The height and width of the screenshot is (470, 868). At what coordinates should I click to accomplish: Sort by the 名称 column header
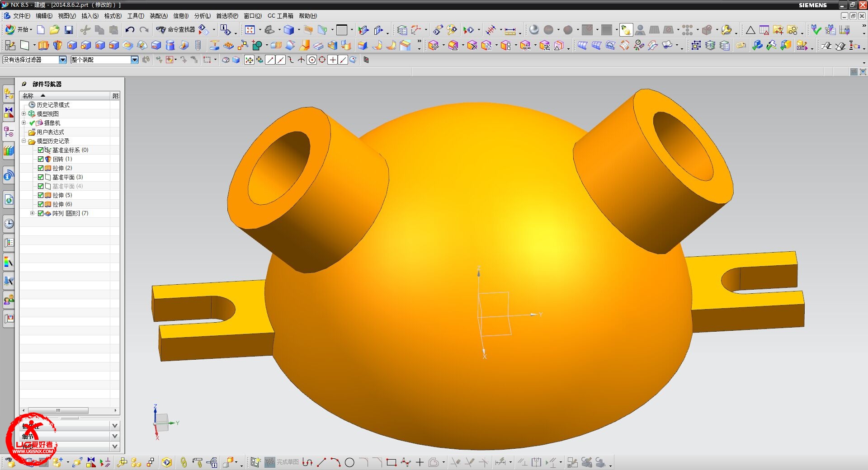65,96
